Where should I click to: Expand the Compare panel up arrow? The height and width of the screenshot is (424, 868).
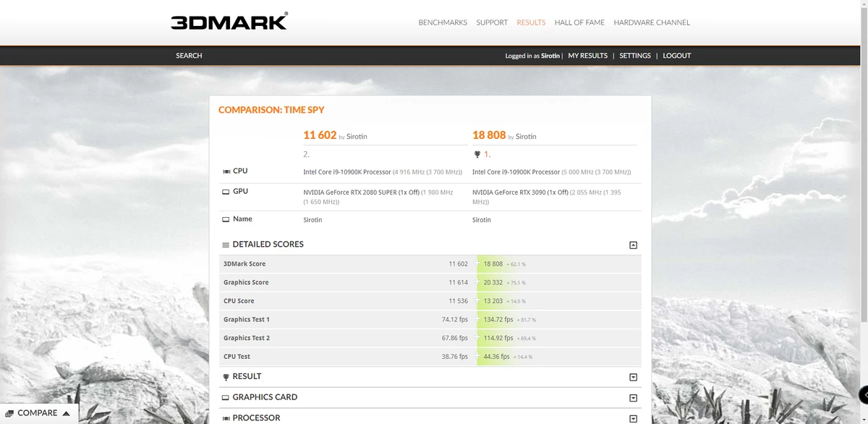click(67, 413)
